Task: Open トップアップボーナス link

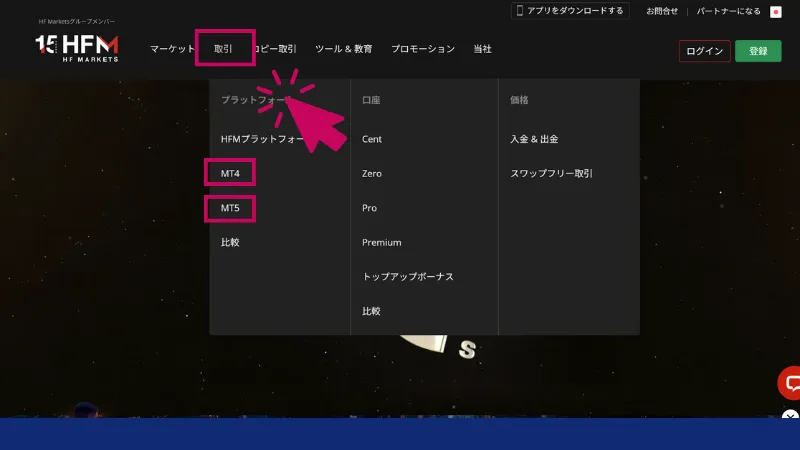Action: (407, 276)
